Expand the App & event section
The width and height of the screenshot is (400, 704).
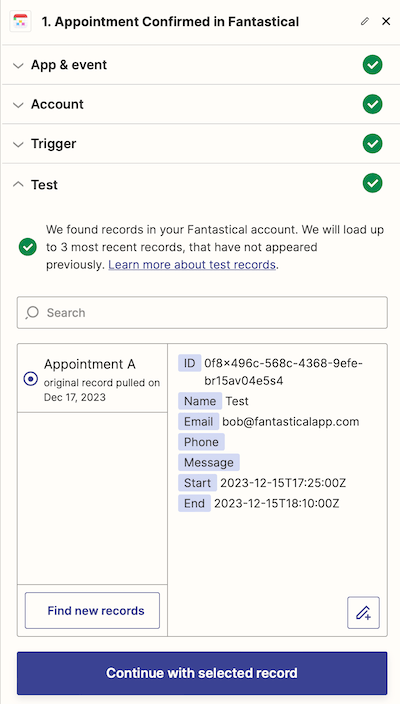click(x=201, y=65)
